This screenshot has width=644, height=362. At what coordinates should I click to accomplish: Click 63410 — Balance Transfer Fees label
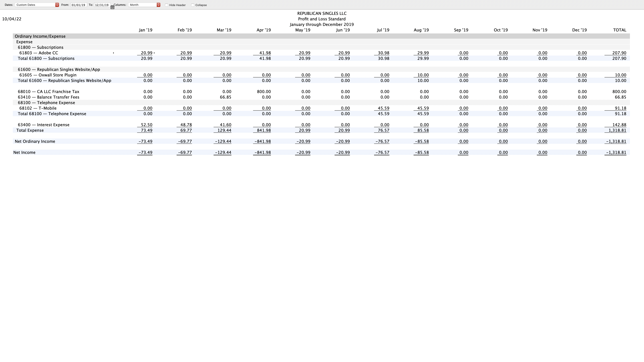(49, 97)
